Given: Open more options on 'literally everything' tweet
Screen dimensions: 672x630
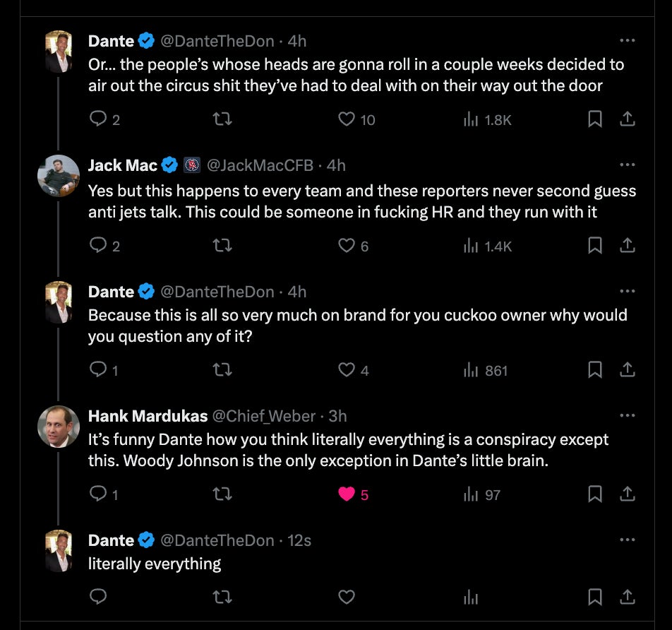Looking at the screenshot, I should point(627,540).
